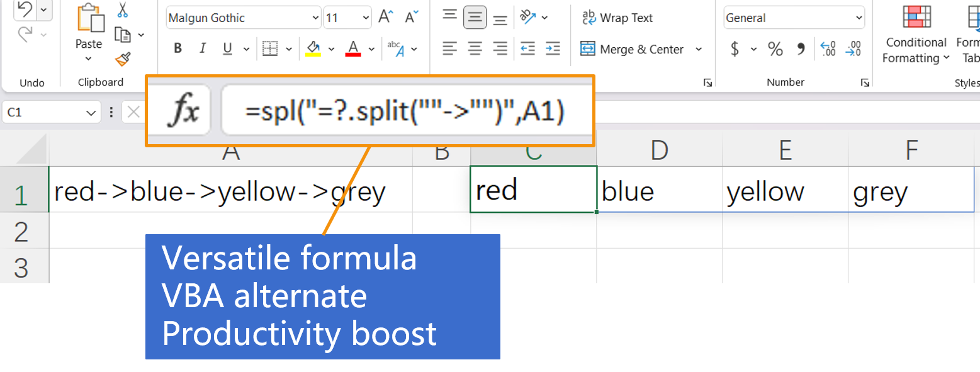Click the Copy icon
This screenshot has height=372, width=980.
coord(122,35)
